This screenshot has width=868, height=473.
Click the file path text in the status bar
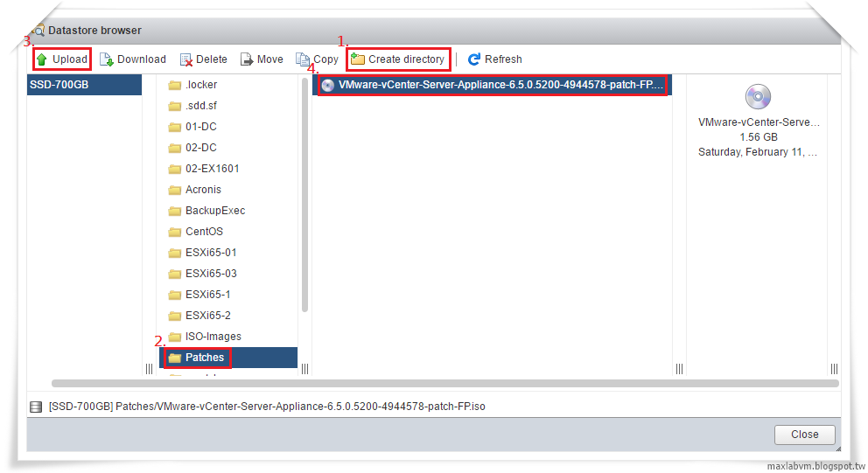[x=267, y=407]
